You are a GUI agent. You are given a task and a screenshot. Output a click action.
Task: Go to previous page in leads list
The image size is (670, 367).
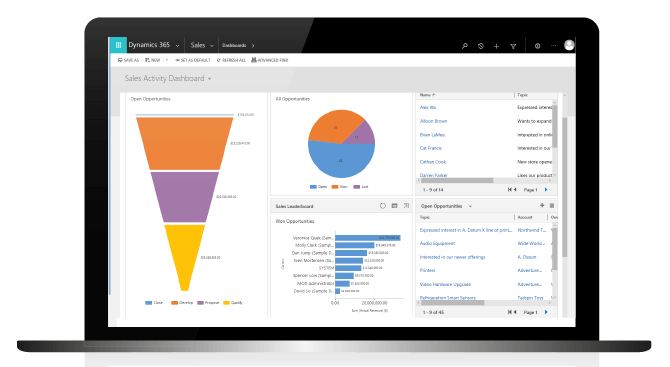pyautogui.click(x=515, y=189)
